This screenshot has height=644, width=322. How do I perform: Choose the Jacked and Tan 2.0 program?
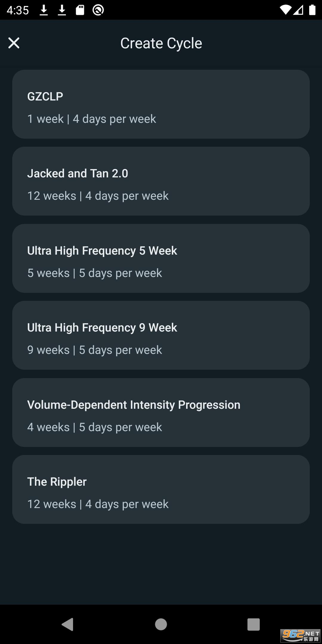pyautogui.click(x=161, y=181)
